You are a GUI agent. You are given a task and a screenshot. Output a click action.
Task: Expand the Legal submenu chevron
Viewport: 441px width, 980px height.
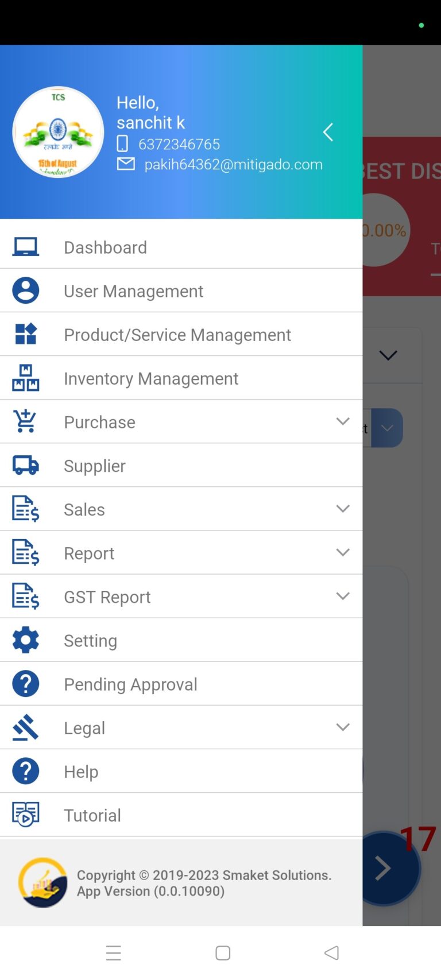[x=343, y=727]
